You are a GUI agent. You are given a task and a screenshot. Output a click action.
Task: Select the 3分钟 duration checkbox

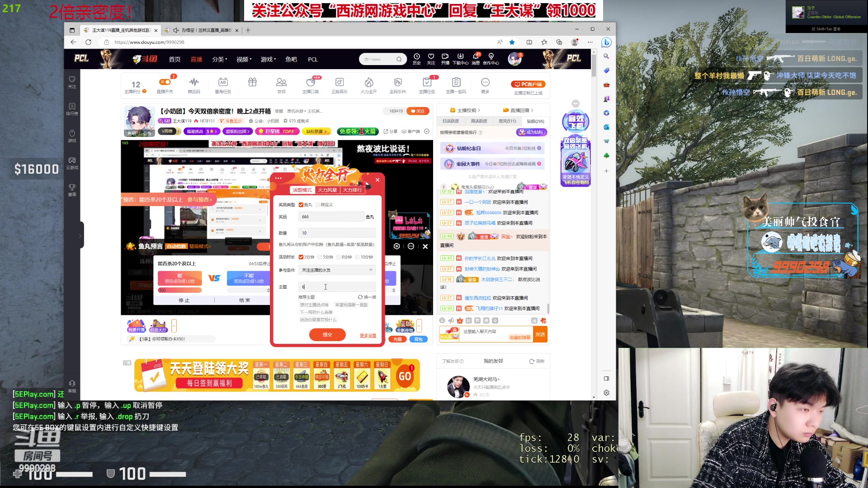pyautogui.click(x=301, y=257)
